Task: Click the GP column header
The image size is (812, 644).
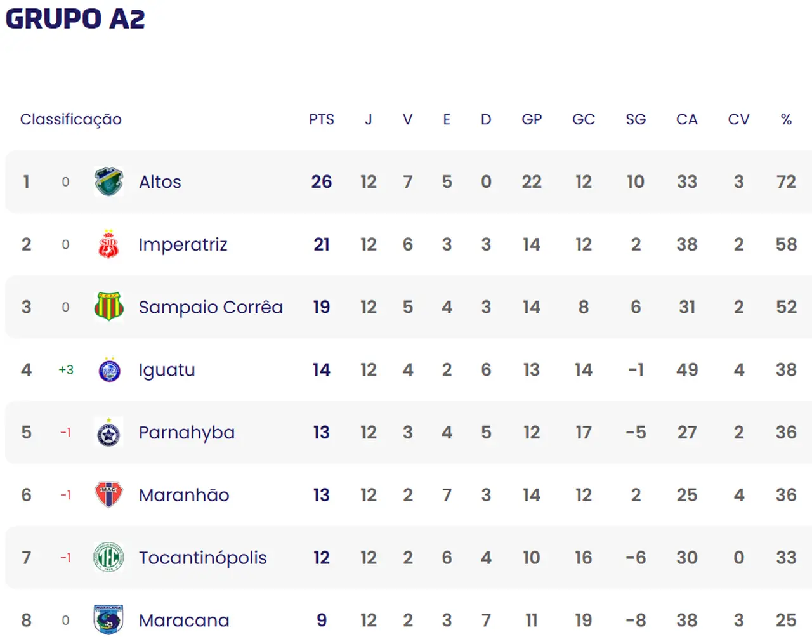Action: pos(532,119)
